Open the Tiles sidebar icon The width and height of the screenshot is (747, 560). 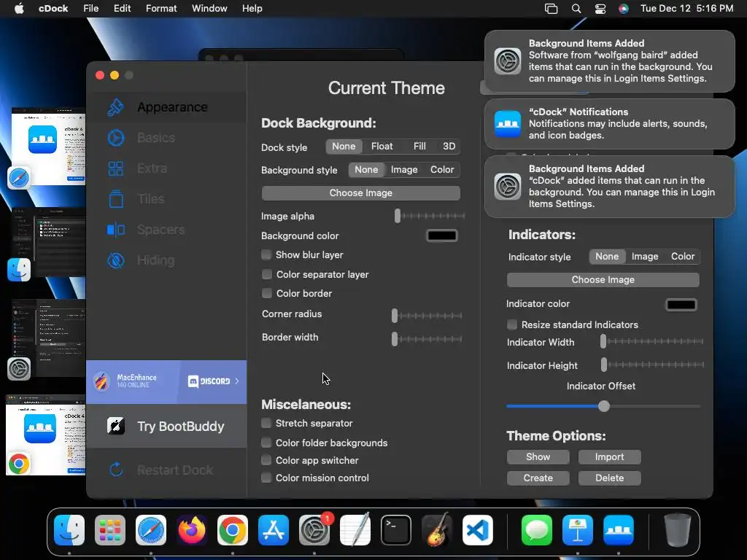(116, 199)
